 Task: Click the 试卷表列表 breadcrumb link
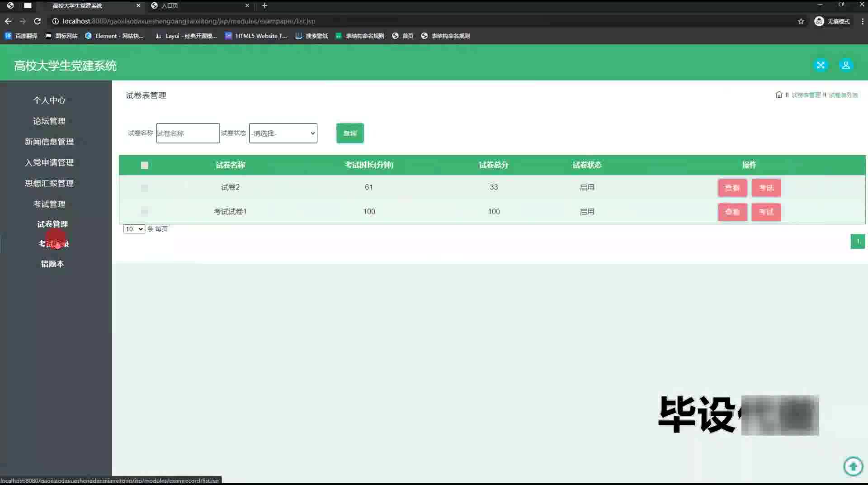843,95
